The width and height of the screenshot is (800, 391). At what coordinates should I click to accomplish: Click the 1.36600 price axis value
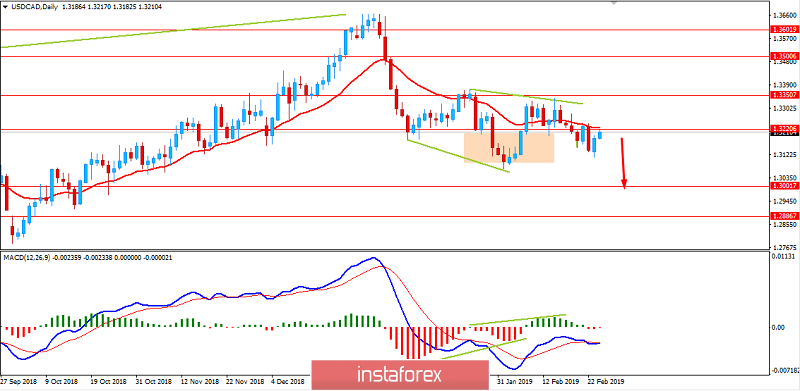coord(785,15)
